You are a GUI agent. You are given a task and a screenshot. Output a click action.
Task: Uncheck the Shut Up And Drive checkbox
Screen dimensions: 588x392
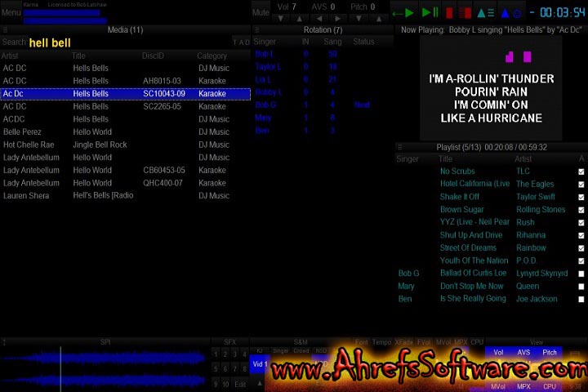point(581,235)
